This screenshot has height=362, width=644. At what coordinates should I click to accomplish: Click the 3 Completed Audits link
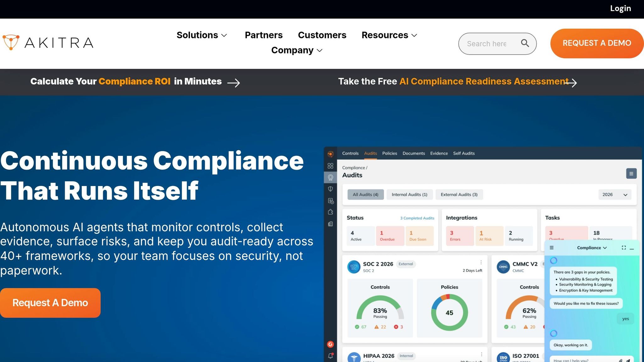pos(417,218)
